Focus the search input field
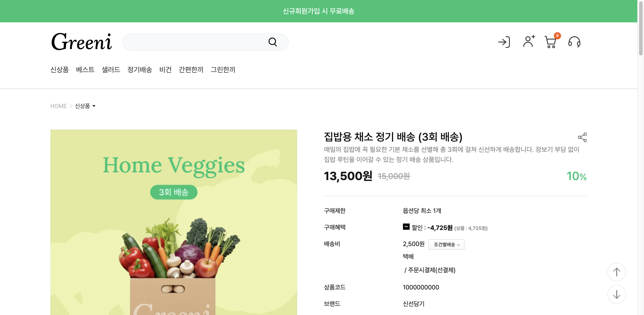 point(195,42)
